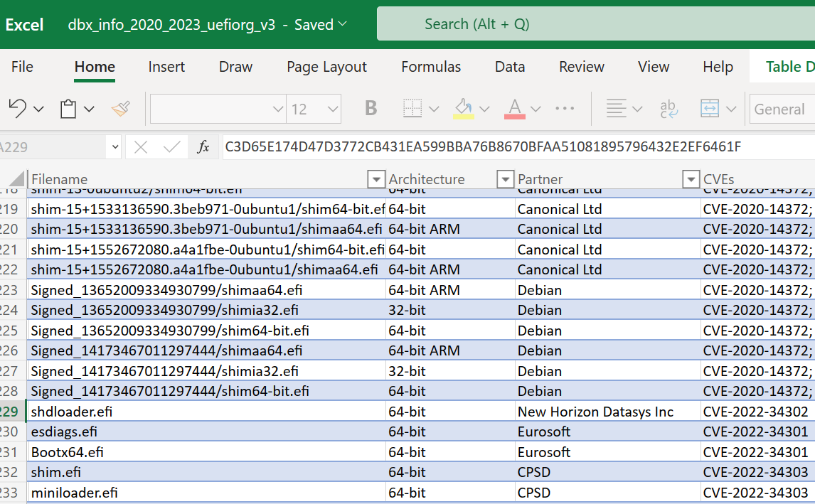
Task: Expand the Borders options arrow
Action: click(434, 109)
